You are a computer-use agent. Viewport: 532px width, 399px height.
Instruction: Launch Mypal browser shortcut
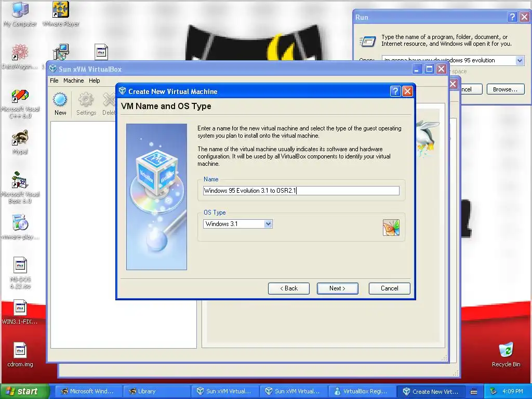tap(20, 142)
